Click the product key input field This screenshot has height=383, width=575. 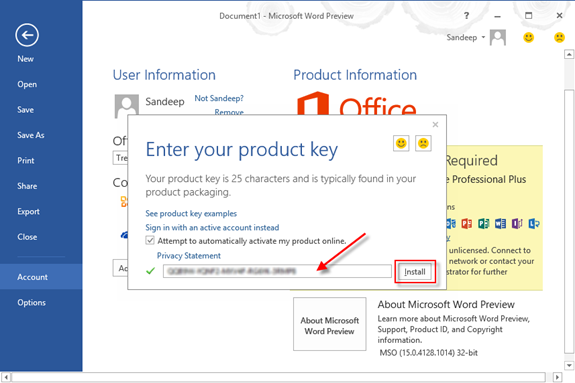tap(277, 271)
